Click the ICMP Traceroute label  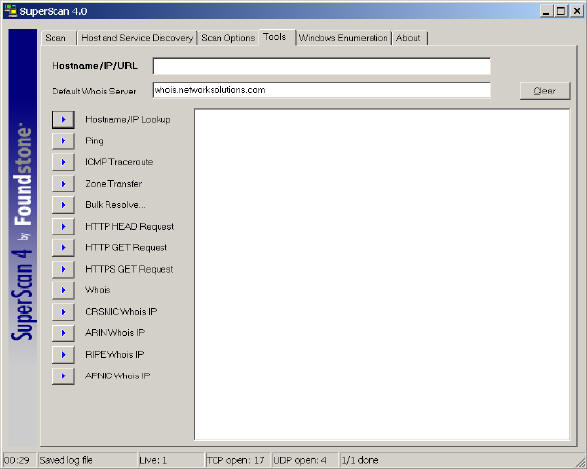coord(119,162)
